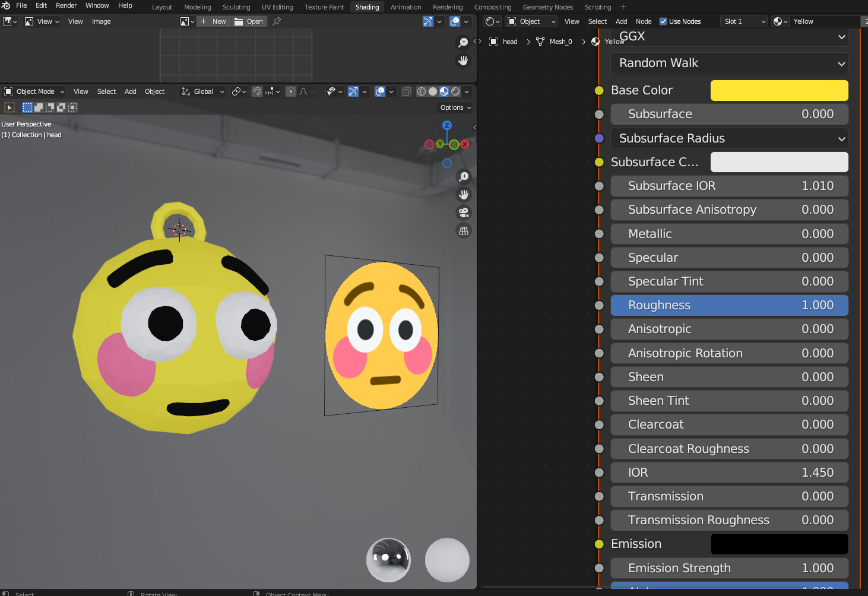Expand the Random Walk subsurface method dropdown
Viewport: 868px width, 596px height.
tap(729, 63)
